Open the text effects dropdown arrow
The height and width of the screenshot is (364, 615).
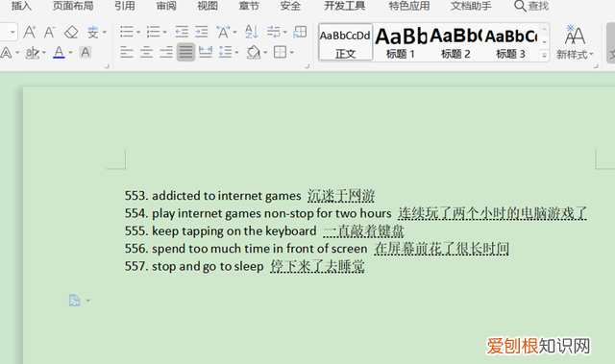(17, 53)
